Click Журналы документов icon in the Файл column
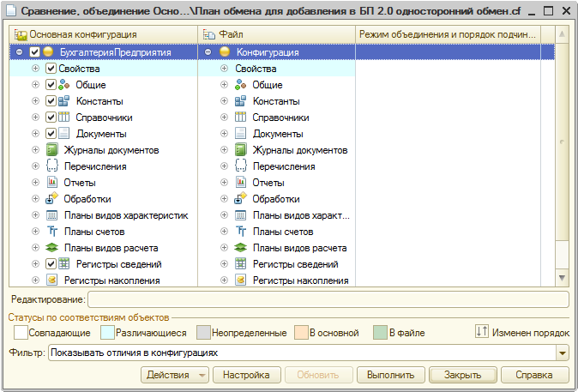Screen dimensions: 578x392 pyautogui.click(x=240, y=150)
